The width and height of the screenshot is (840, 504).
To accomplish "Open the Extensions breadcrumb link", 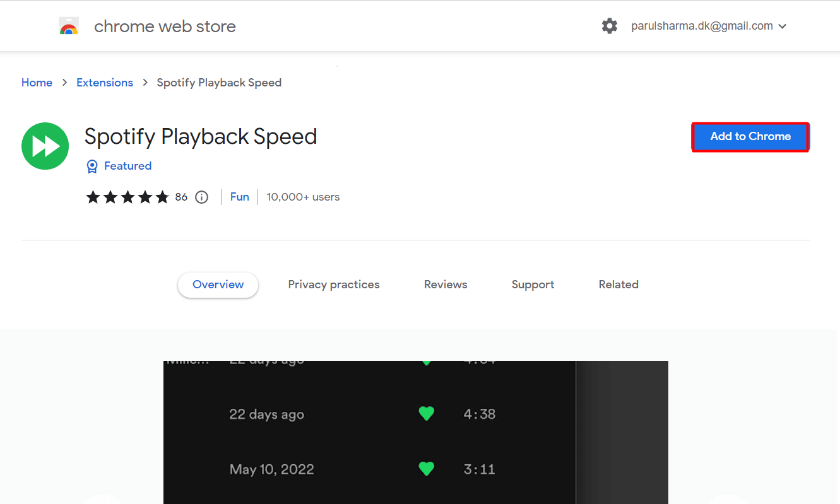I will coord(105,83).
